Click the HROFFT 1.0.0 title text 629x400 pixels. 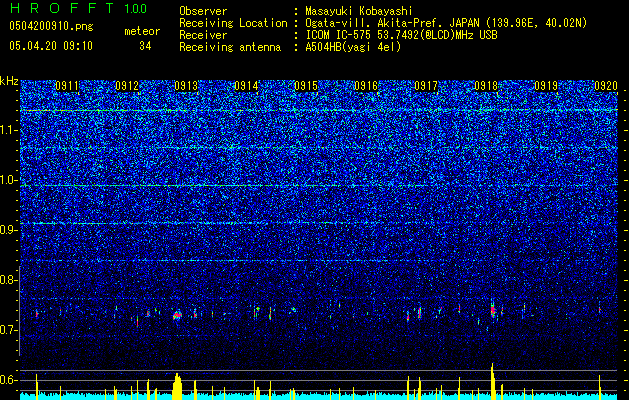click(x=78, y=8)
